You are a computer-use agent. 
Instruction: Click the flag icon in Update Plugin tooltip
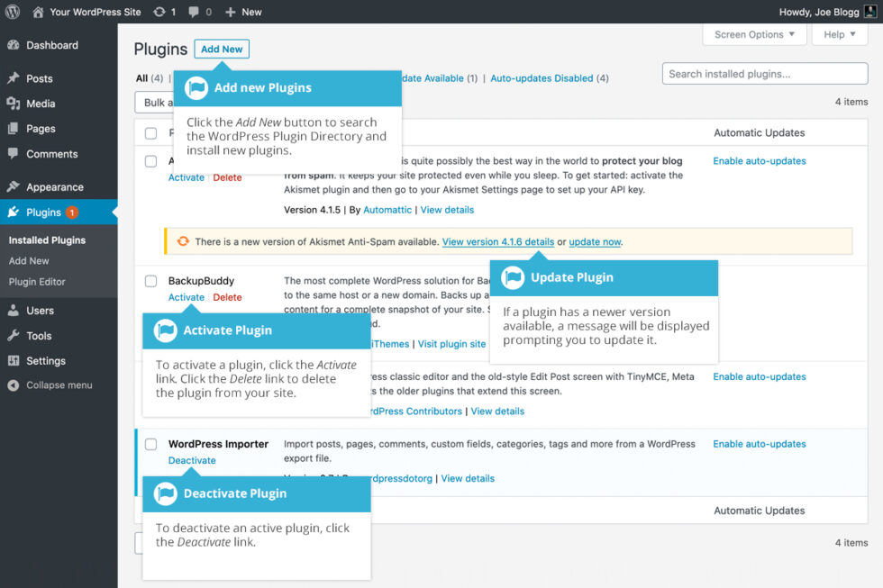pyautogui.click(x=513, y=277)
